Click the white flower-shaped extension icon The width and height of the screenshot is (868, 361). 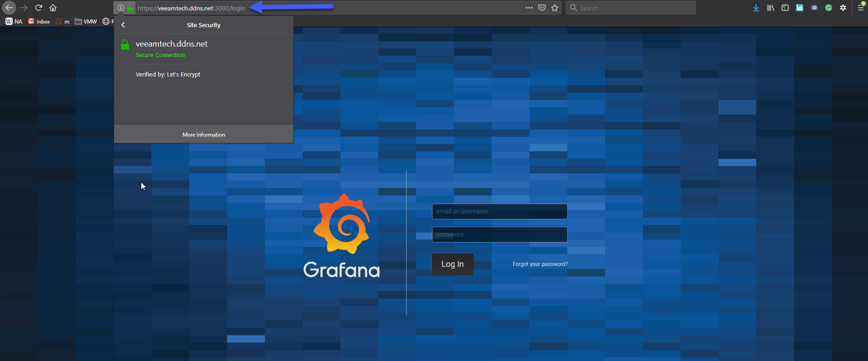(x=843, y=8)
